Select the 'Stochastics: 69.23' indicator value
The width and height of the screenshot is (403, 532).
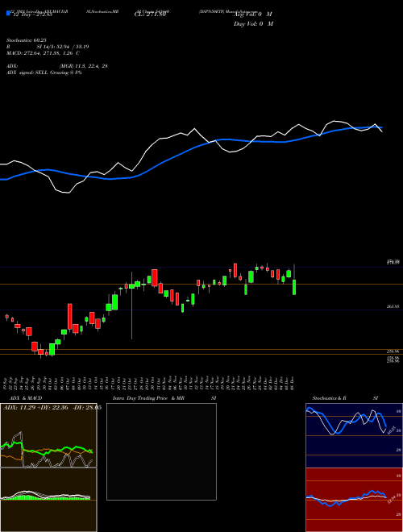[27, 40]
